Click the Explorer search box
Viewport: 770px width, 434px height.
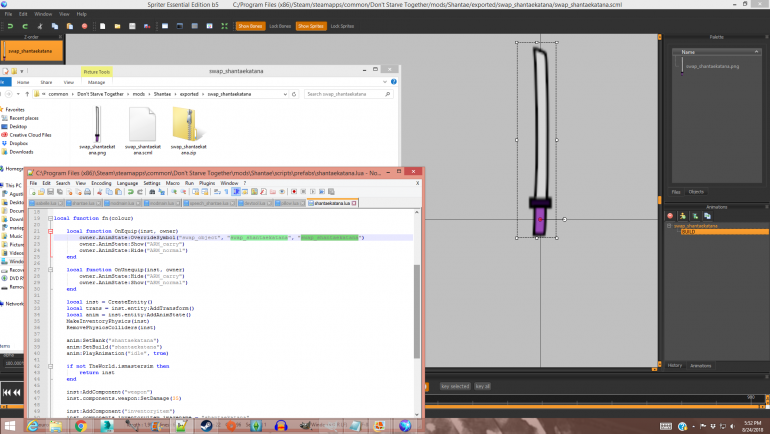point(348,94)
